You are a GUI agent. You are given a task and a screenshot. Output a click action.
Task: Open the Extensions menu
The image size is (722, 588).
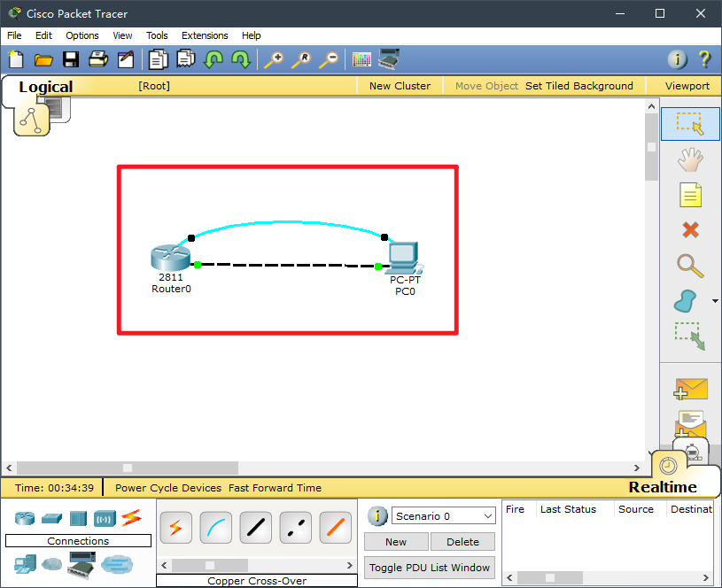click(205, 35)
